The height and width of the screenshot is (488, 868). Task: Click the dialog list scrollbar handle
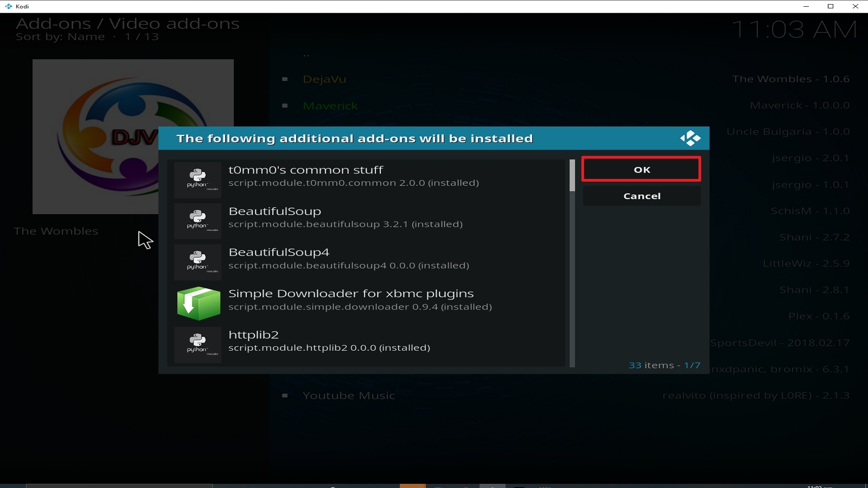point(572,176)
